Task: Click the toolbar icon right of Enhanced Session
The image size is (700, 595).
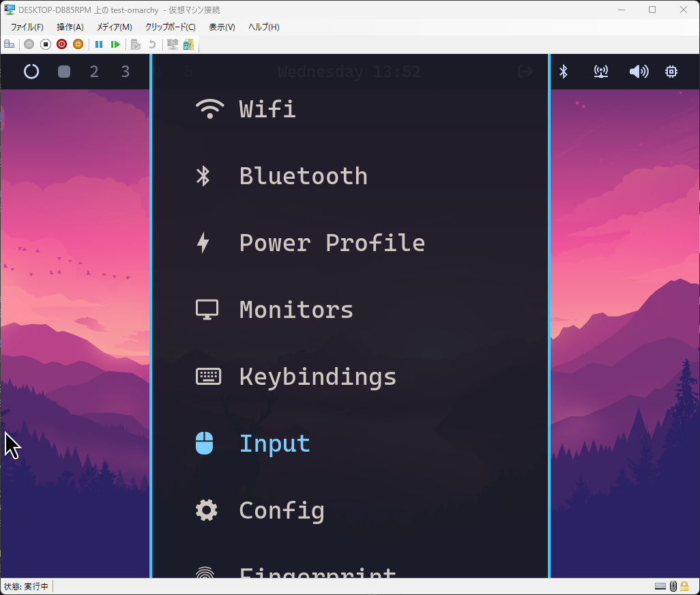Action: pos(188,44)
